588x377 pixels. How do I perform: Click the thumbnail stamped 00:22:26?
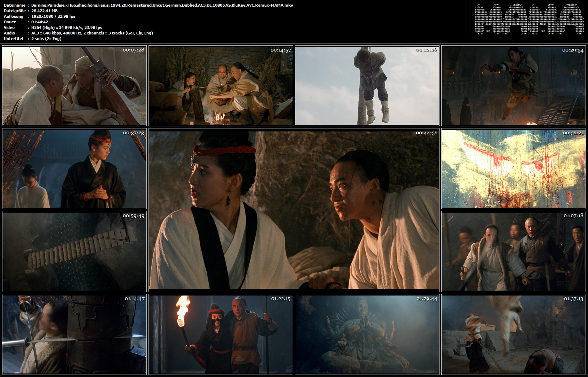(x=367, y=86)
